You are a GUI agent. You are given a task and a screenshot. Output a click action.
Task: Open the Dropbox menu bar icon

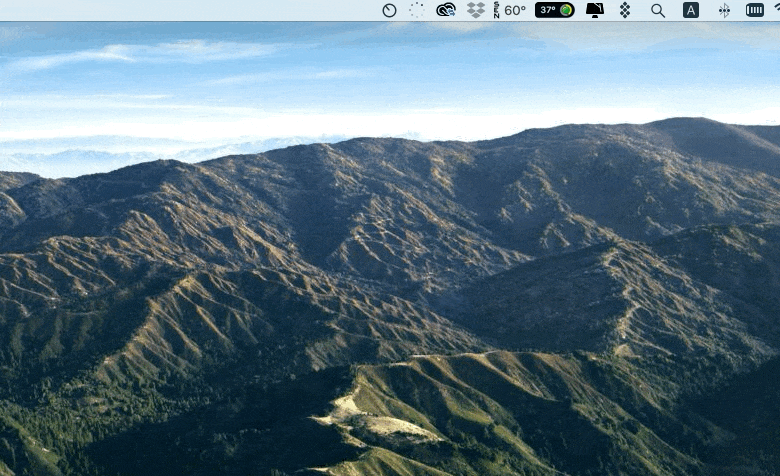tap(476, 10)
